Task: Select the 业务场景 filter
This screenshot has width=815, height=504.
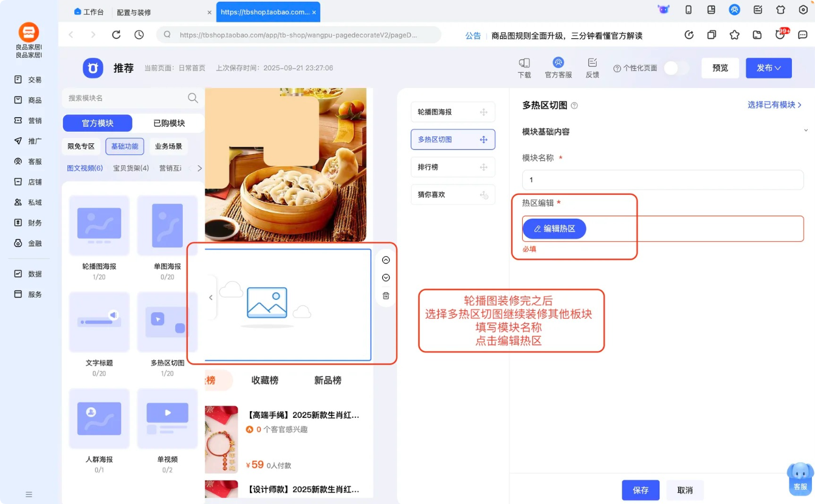Action: (x=168, y=146)
